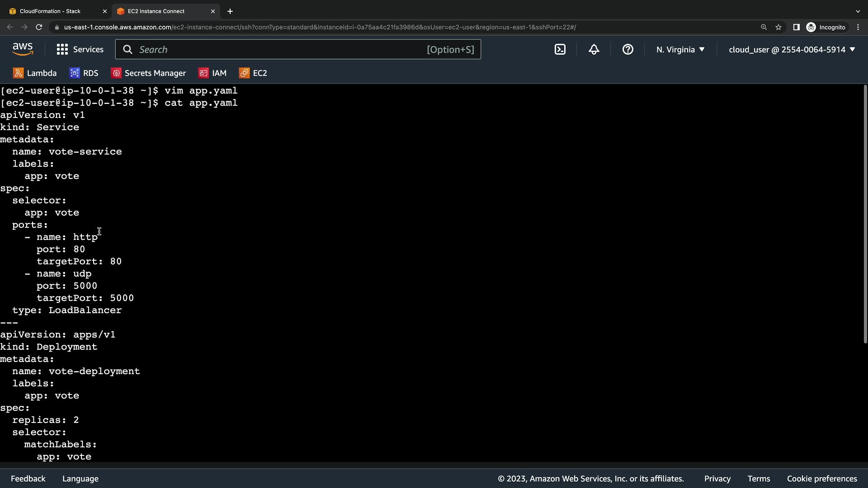Go to AWS console home logo

point(23,49)
